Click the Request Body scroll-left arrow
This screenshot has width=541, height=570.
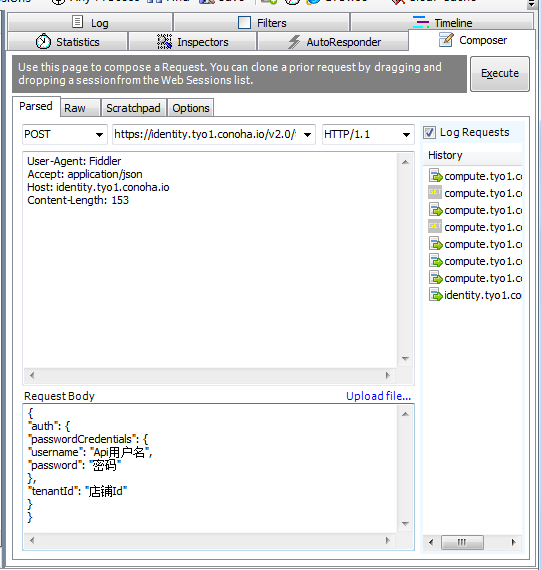click(x=32, y=540)
